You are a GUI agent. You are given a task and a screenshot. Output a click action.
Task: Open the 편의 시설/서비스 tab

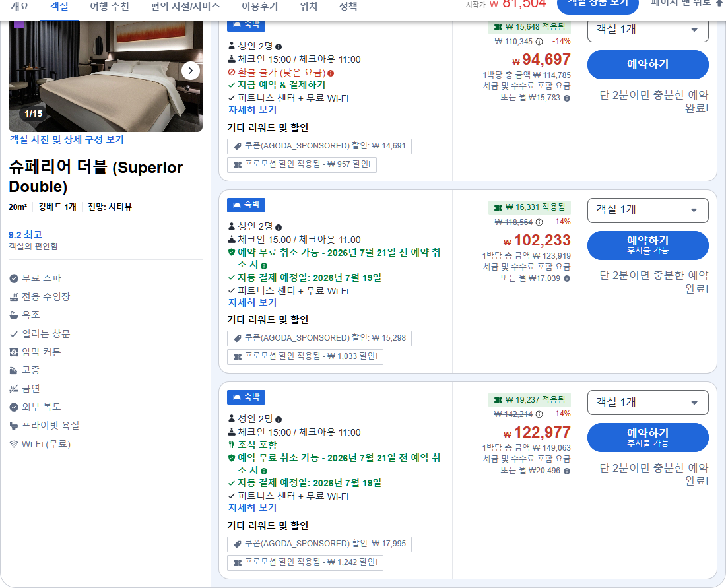185,7
